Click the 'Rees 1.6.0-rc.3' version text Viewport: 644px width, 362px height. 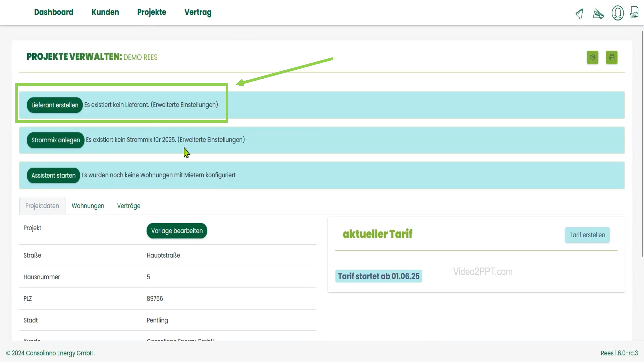619,353
